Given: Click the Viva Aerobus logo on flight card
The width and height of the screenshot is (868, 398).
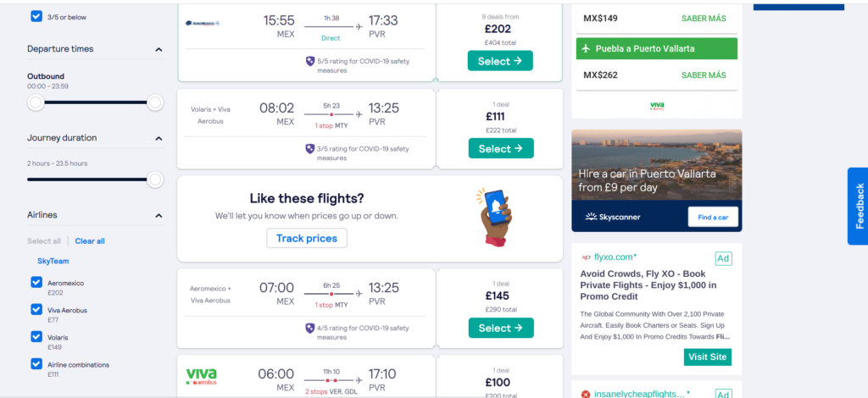Looking at the screenshot, I should click(202, 377).
